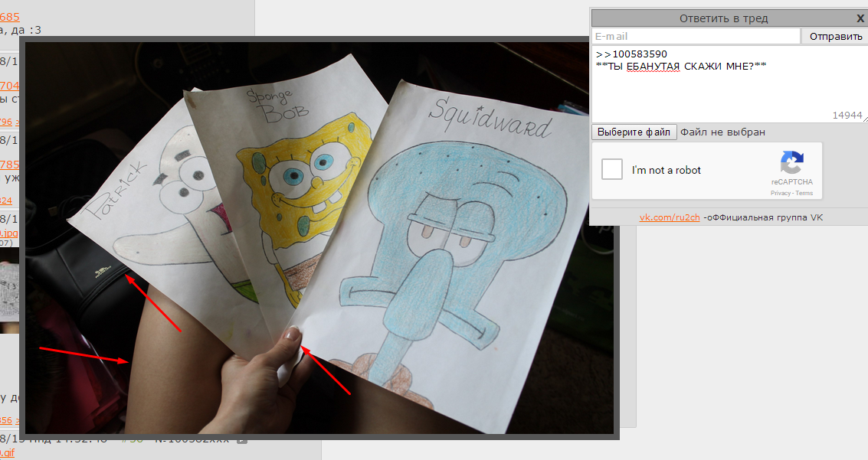Click the expanded SpongeBob drawings image
868x460 pixels.
tap(319, 238)
